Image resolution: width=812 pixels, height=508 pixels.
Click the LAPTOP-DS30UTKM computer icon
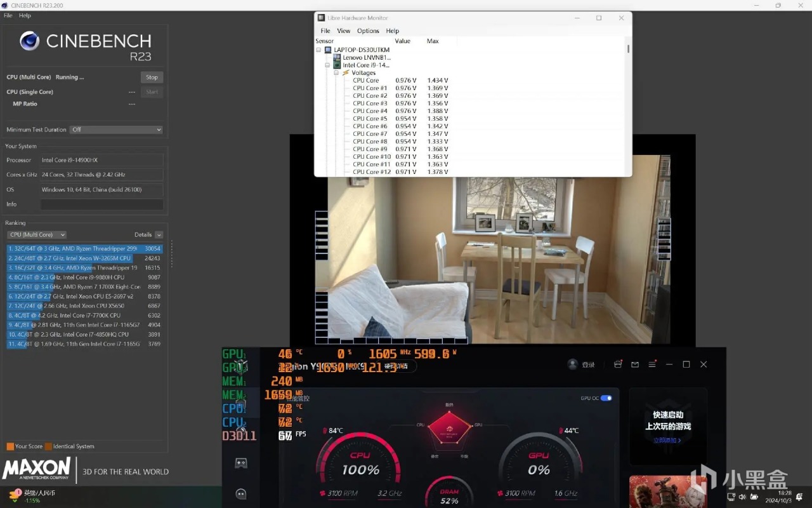pyautogui.click(x=328, y=50)
